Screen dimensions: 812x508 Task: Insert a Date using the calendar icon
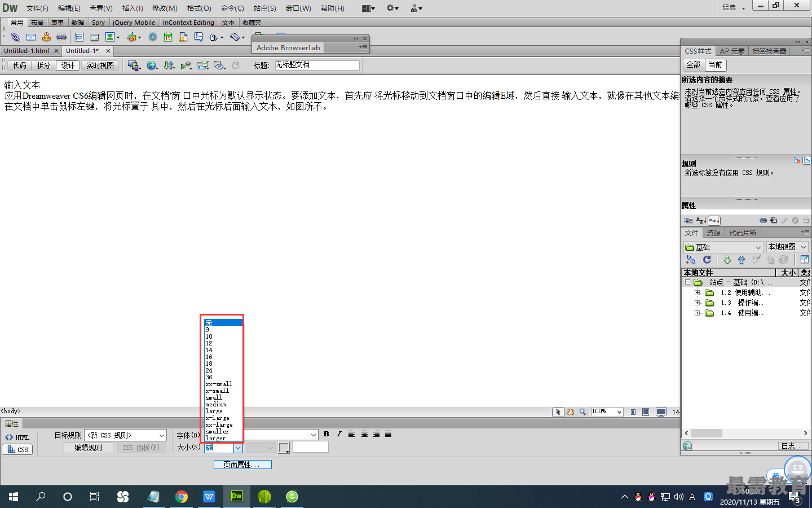coord(168,37)
